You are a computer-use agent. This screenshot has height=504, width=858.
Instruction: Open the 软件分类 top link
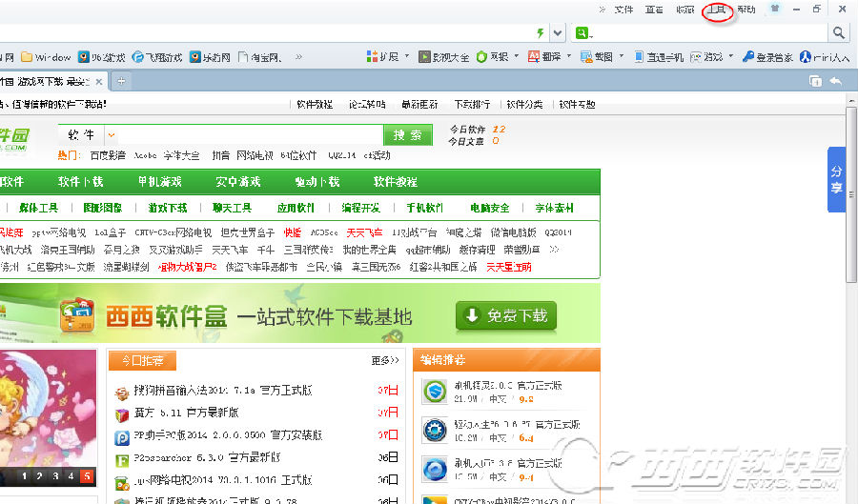point(524,105)
